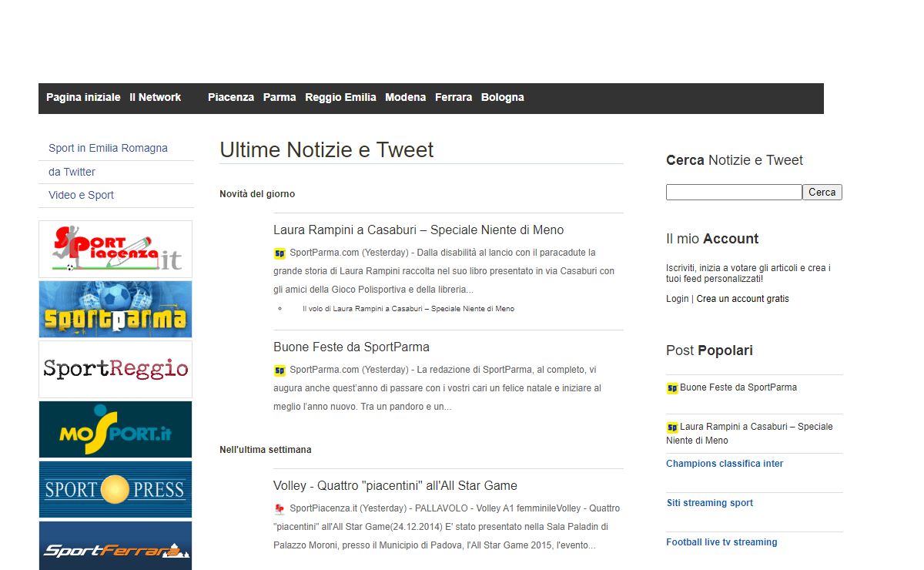Open Il Network menu item

coord(155,97)
